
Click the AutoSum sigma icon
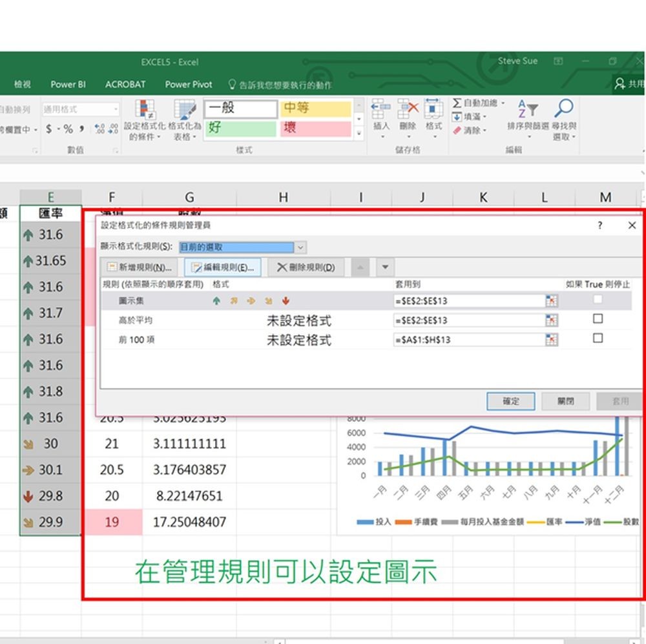457,103
